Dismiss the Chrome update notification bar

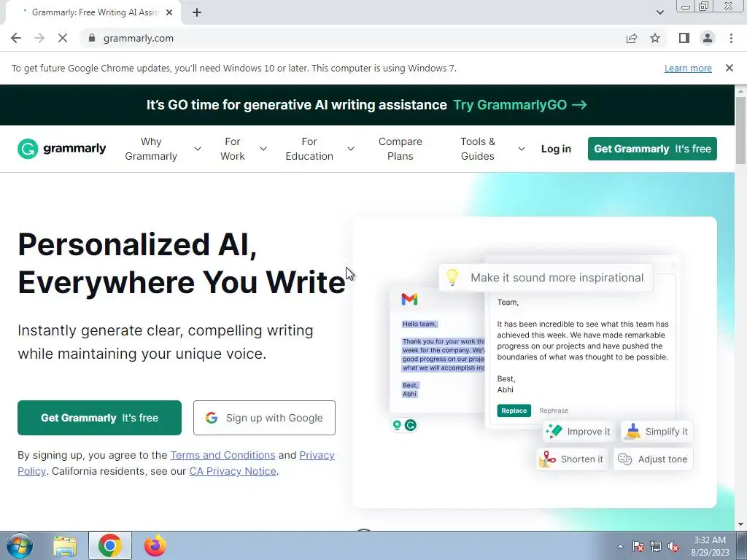[x=729, y=68]
